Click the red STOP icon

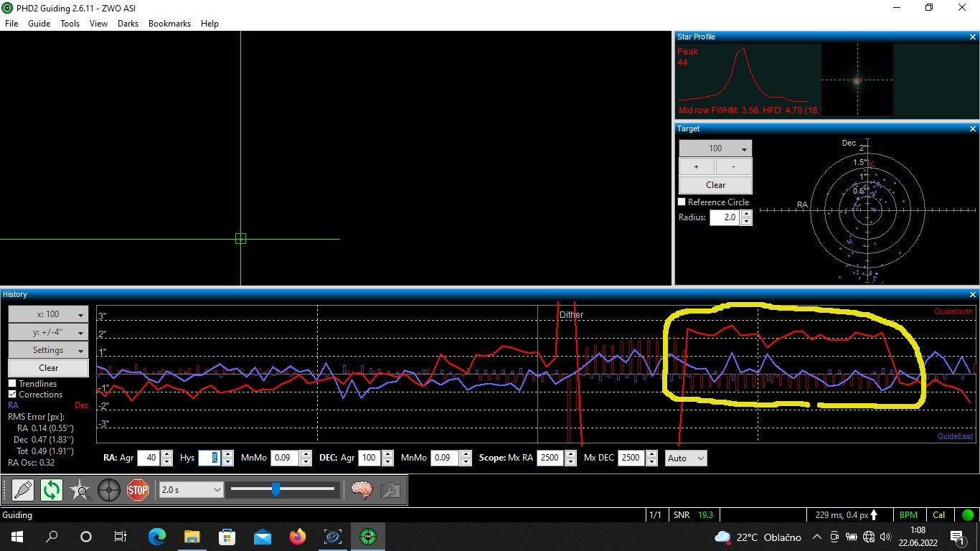tap(138, 490)
